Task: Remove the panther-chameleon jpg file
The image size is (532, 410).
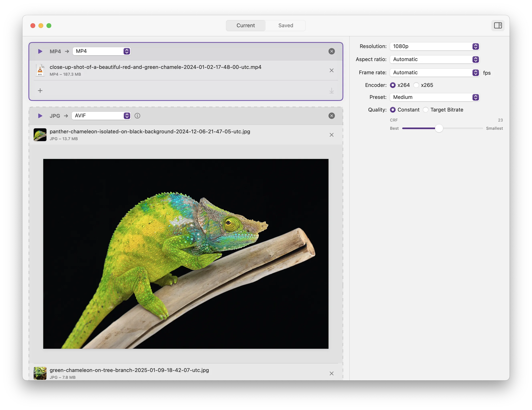Action: click(331, 135)
